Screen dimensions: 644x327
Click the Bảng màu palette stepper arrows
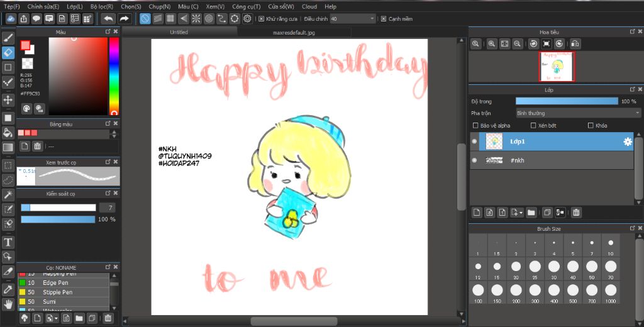(114, 134)
